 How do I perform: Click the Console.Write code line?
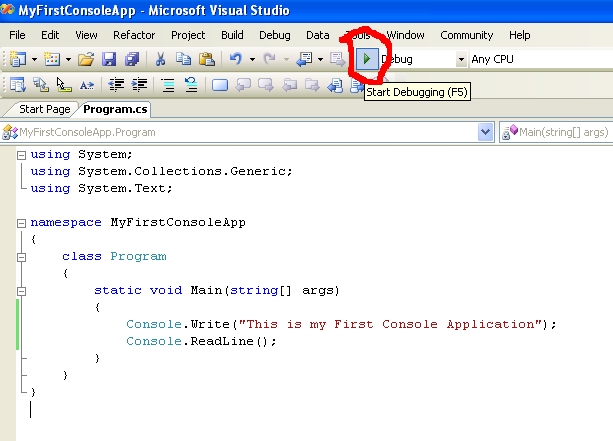point(341,324)
